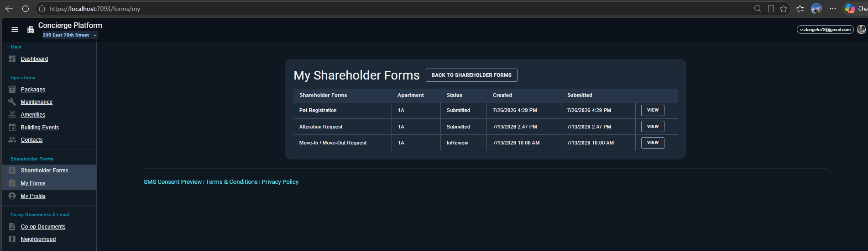Image resolution: width=868 pixels, height=251 pixels.
Task: Click the browser zoom magnifier icon
Action: 758,9
